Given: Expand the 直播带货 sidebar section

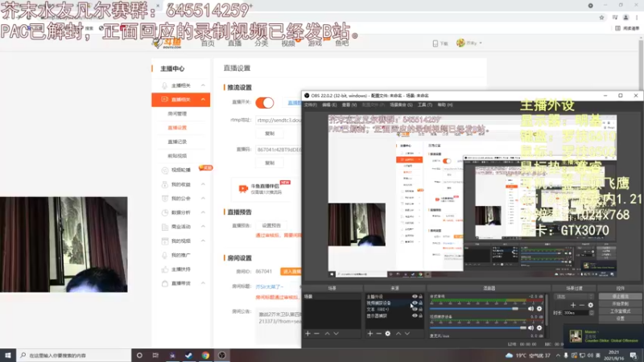Looking at the screenshot, I should point(203,283).
